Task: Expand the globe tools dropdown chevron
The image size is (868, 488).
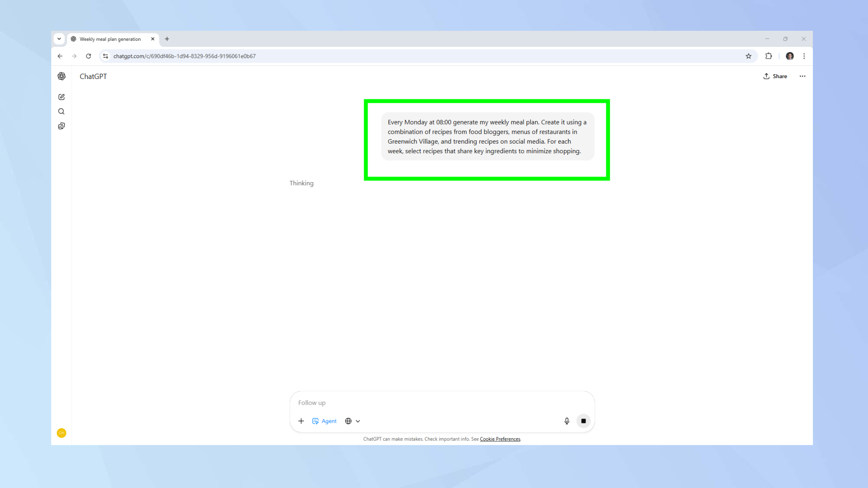Action: coord(358,421)
